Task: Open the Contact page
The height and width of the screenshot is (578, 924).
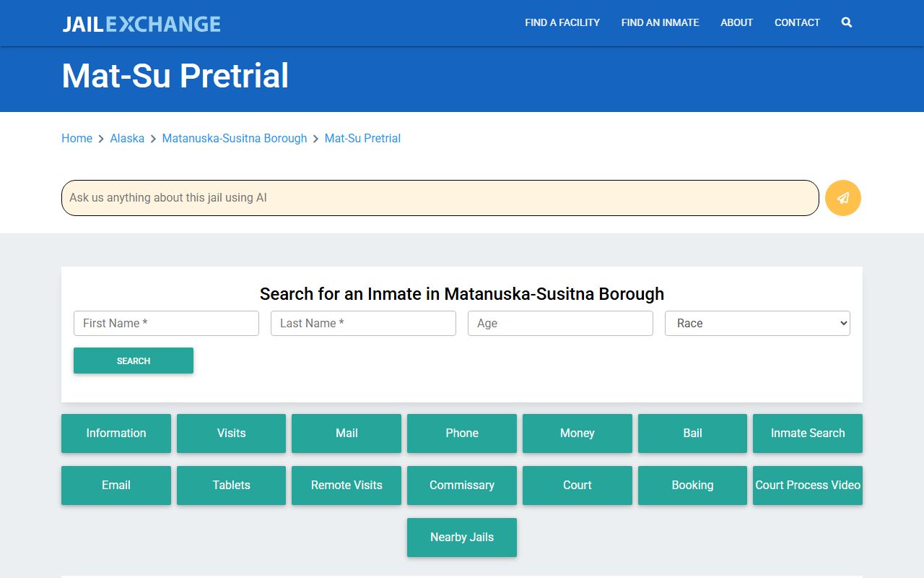Action: pos(797,22)
